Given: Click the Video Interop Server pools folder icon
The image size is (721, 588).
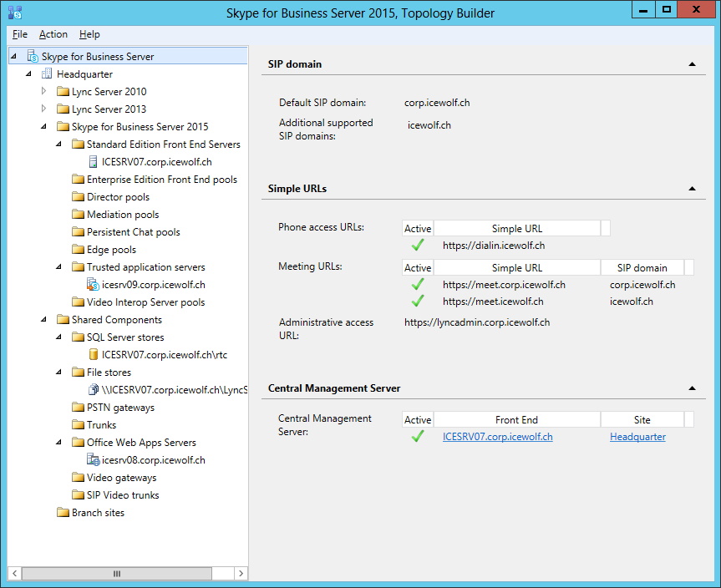Looking at the screenshot, I should coord(79,302).
